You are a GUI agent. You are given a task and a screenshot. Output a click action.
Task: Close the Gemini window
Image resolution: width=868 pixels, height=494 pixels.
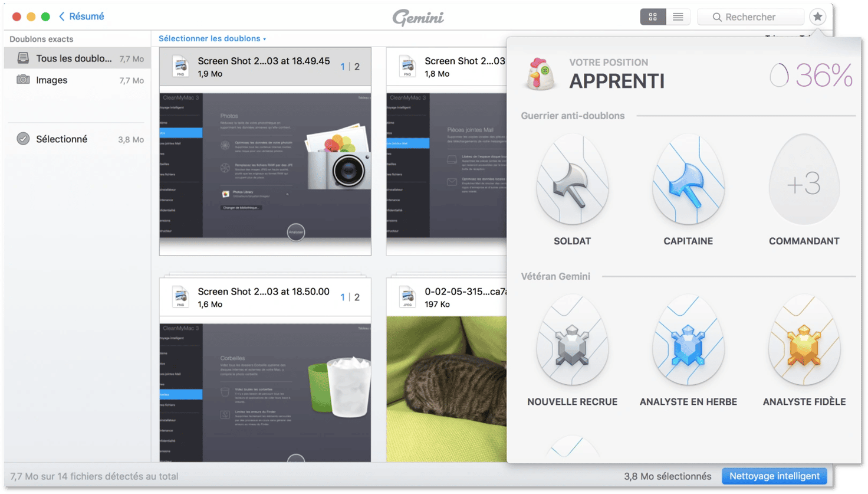[17, 17]
